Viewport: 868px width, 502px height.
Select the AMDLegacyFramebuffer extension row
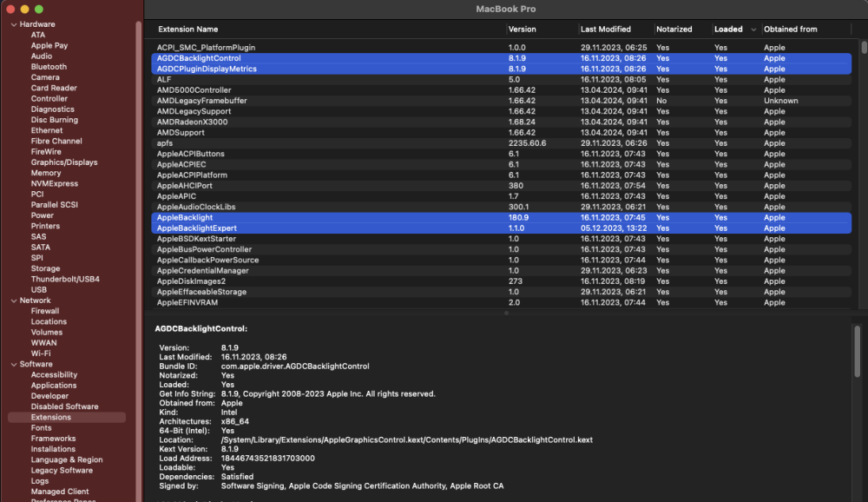pyautogui.click(x=501, y=101)
